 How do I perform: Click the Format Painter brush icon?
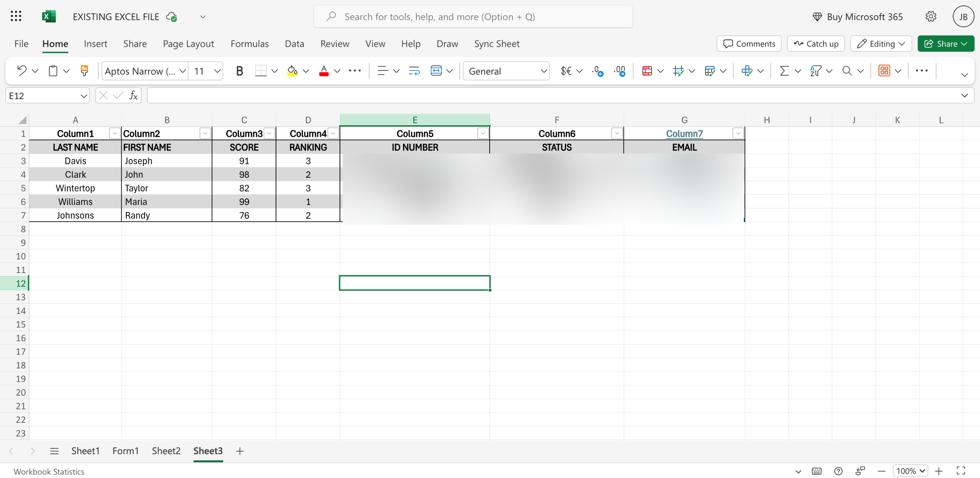pyautogui.click(x=84, y=71)
